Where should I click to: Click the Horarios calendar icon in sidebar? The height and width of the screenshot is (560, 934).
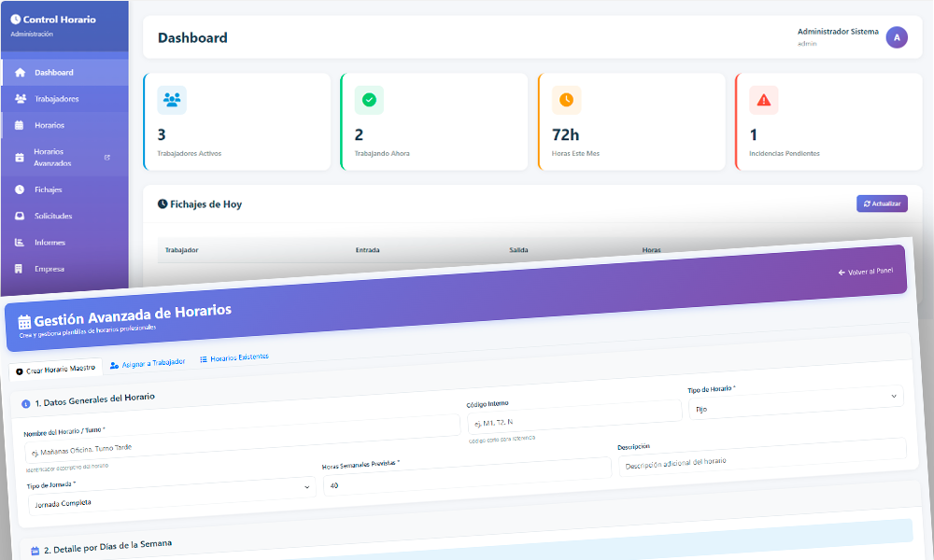click(19, 124)
